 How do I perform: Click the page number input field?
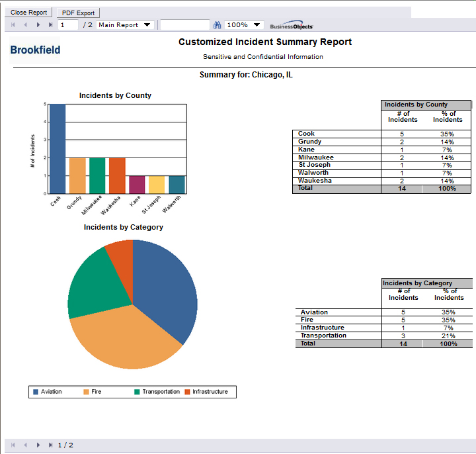pos(68,25)
